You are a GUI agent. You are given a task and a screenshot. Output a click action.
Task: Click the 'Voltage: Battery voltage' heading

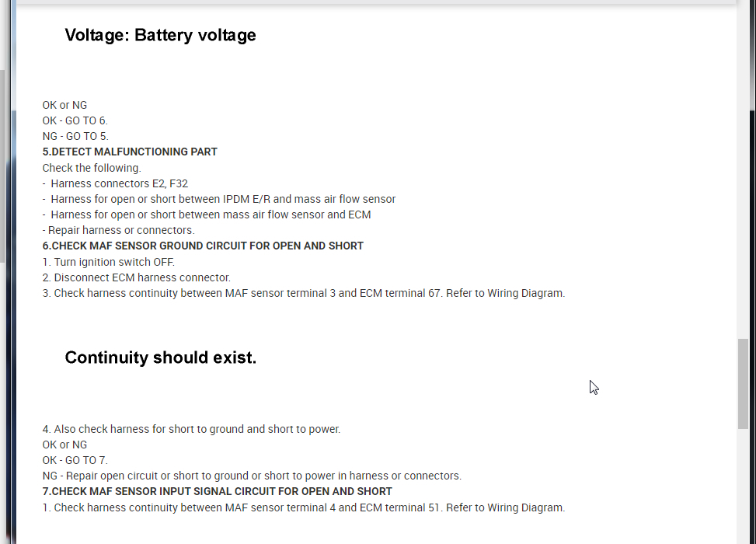(x=160, y=35)
